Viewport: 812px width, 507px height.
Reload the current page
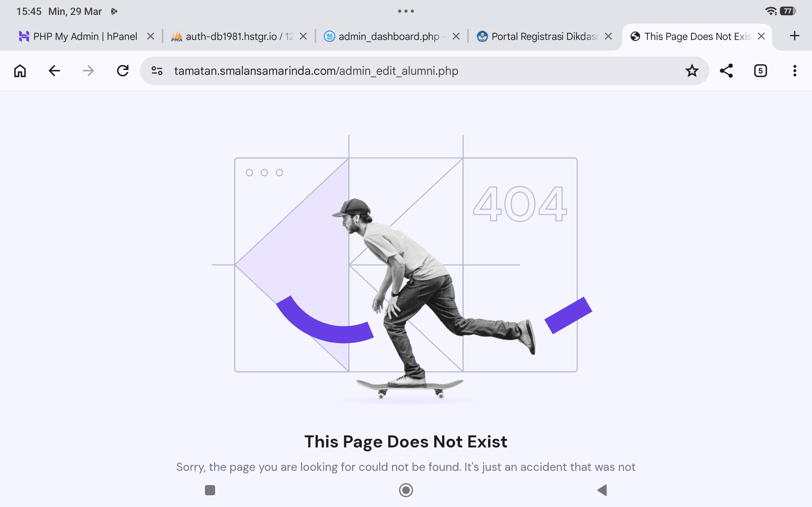(x=122, y=71)
